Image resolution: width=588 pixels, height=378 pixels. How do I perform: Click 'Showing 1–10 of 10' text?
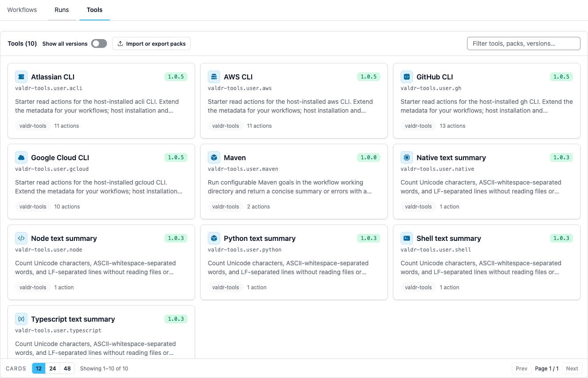(104, 368)
